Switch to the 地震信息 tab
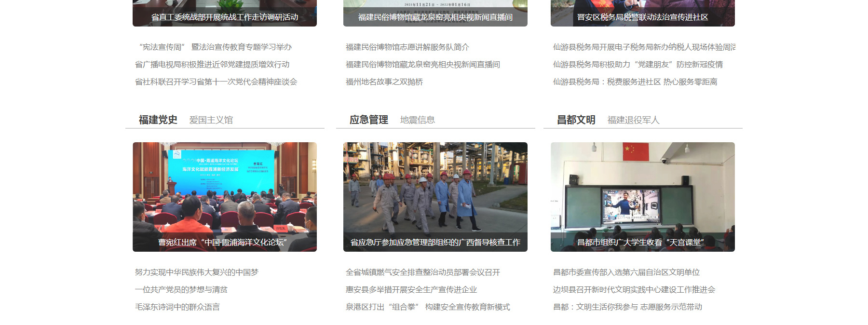The width and height of the screenshot is (868, 325). click(417, 120)
